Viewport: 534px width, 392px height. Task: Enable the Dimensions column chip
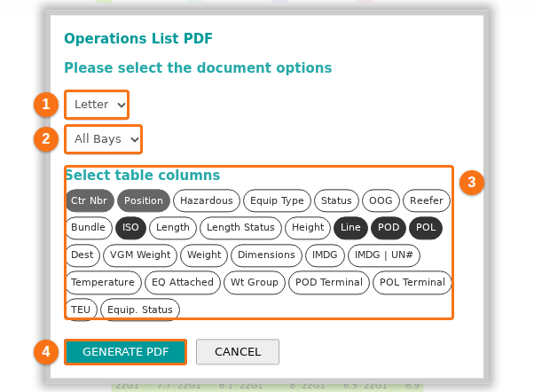click(x=266, y=255)
